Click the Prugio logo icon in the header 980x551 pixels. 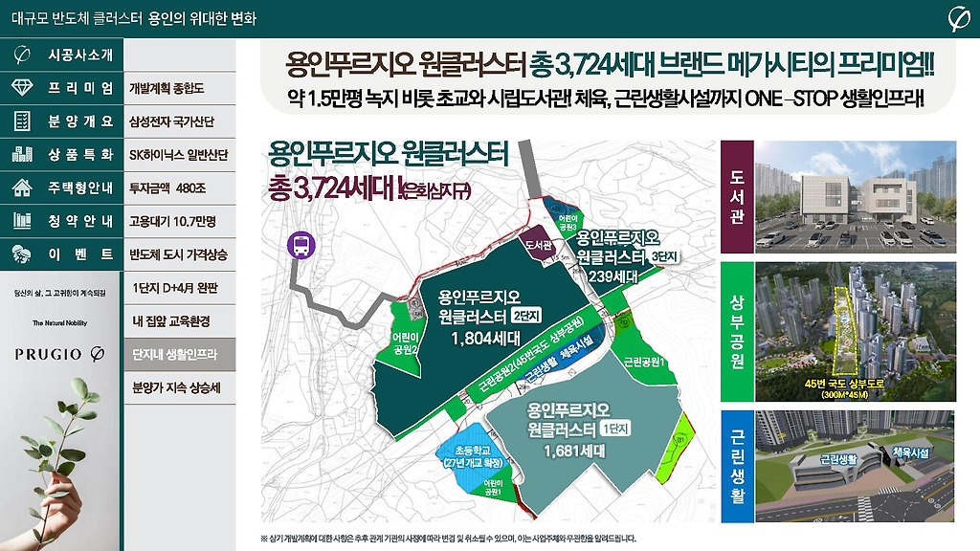[958, 18]
